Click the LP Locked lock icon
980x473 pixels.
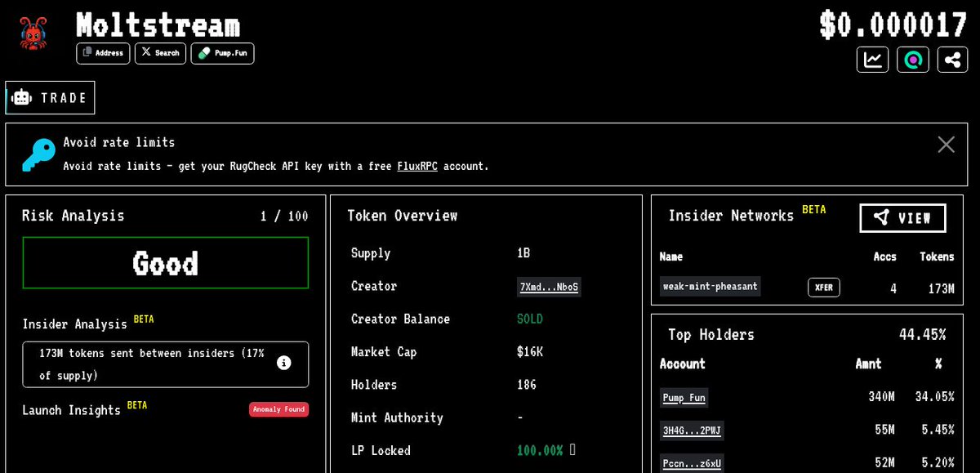(572, 450)
